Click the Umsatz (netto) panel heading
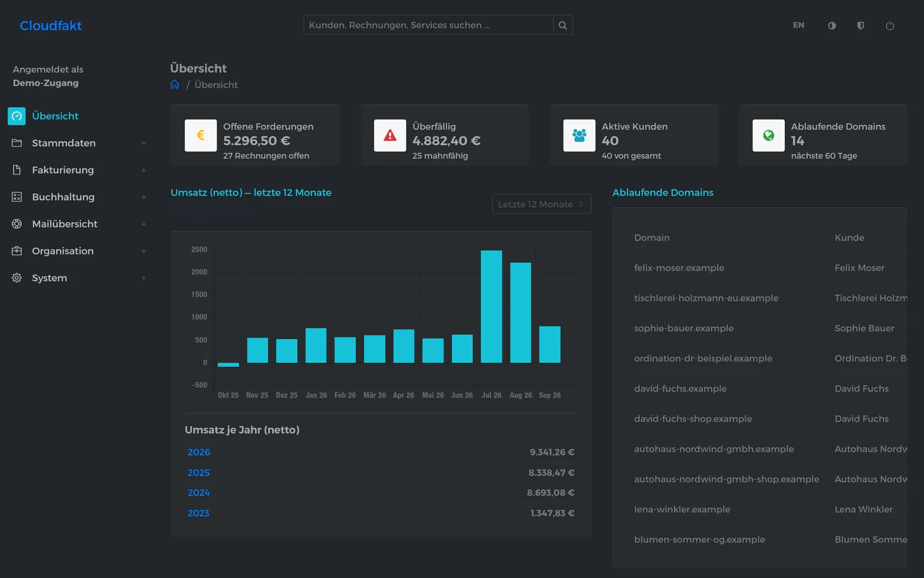Viewport: 924px width, 578px height. coord(251,192)
